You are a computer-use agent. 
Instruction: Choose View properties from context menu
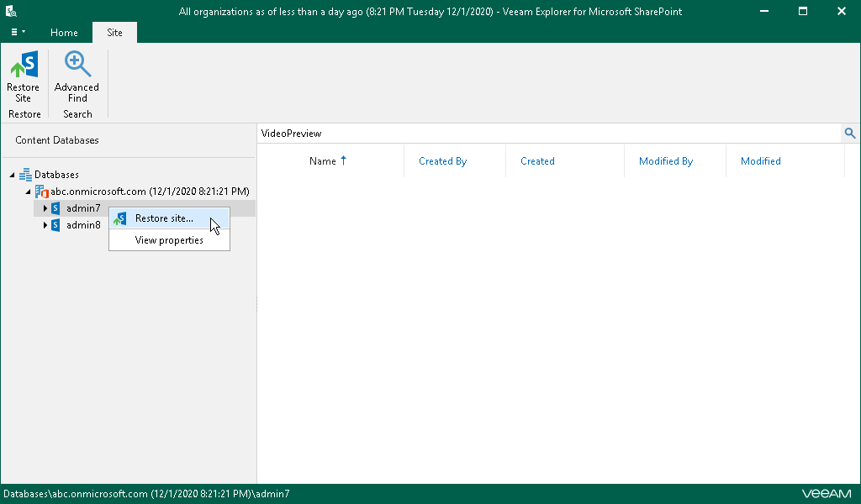coord(169,240)
